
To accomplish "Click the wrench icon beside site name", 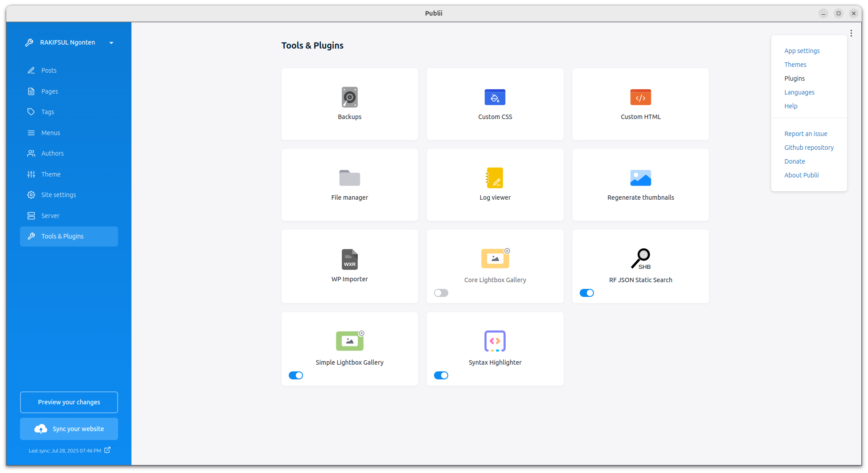I will 29,42.
